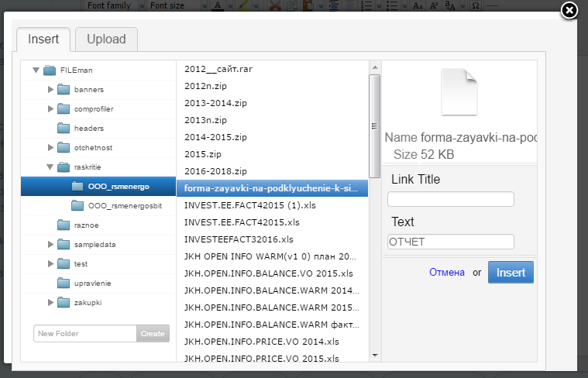588x378 pixels.
Task: Focus the New Folder name field
Action: [85, 333]
